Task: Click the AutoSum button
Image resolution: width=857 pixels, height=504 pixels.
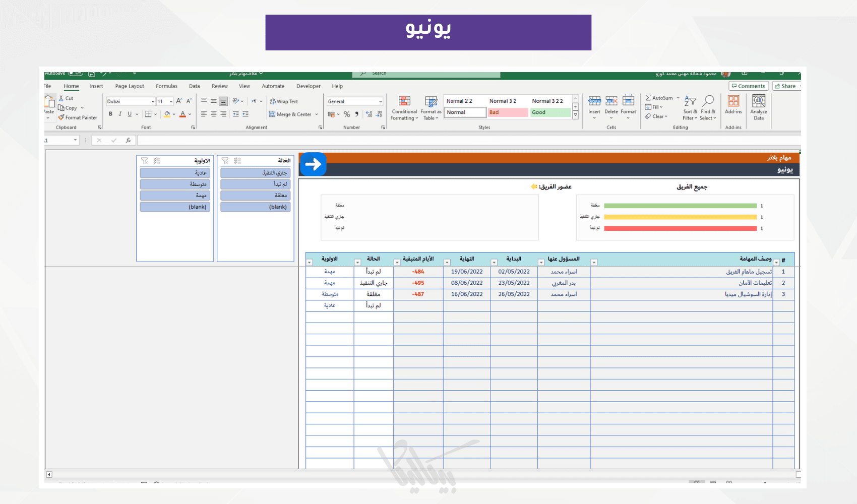Action: tap(659, 98)
